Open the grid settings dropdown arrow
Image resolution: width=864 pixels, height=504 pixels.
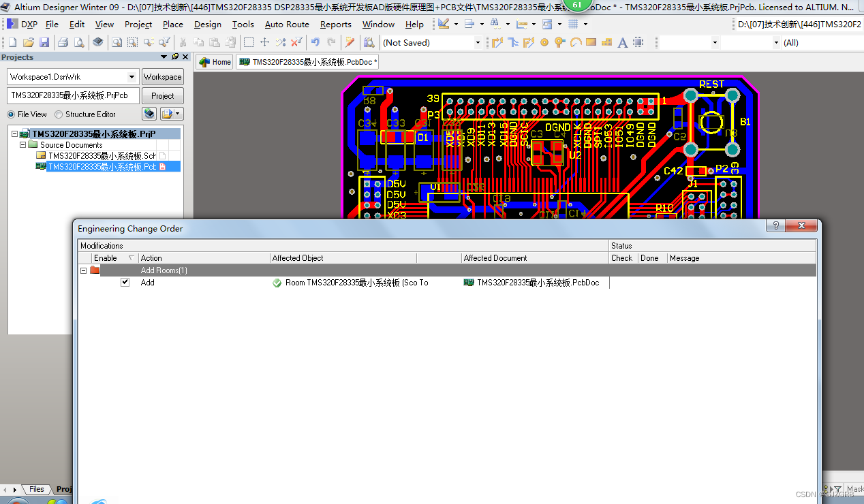tap(585, 24)
